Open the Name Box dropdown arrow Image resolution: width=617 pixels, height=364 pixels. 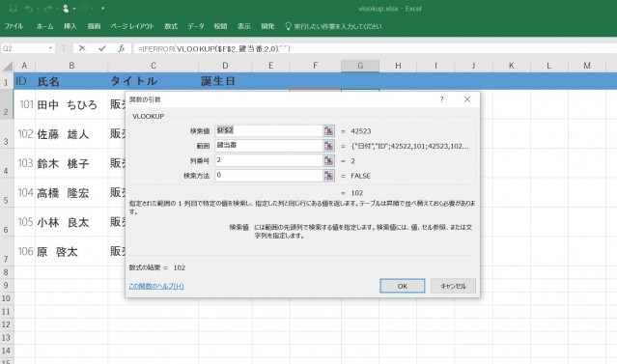coord(51,48)
